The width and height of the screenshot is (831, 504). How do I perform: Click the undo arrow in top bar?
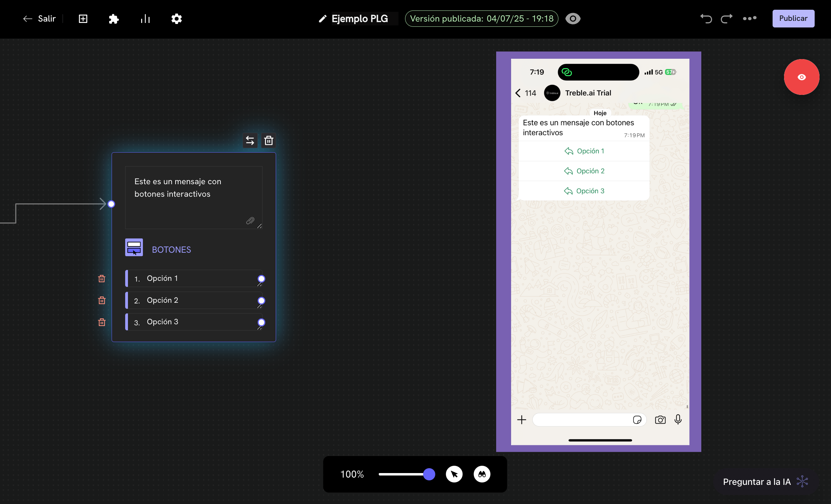click(706, 18)
